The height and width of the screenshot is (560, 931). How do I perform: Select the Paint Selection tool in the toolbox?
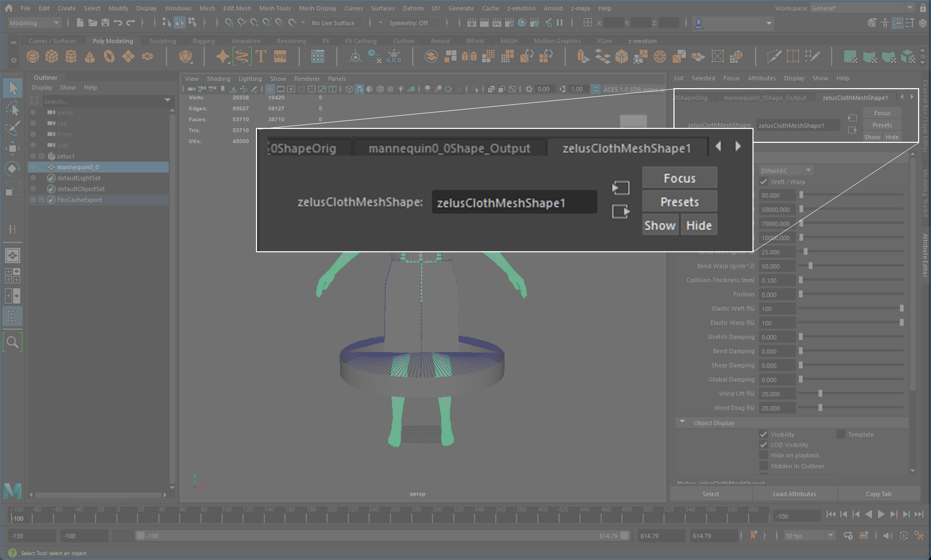pyautogui.click(x=13, y=128)
